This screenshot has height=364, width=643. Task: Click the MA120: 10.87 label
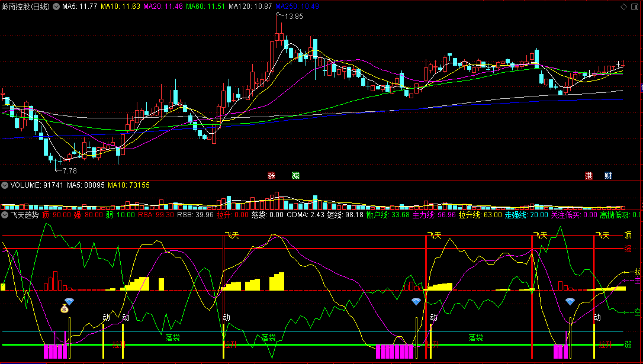tap(250, 7)
